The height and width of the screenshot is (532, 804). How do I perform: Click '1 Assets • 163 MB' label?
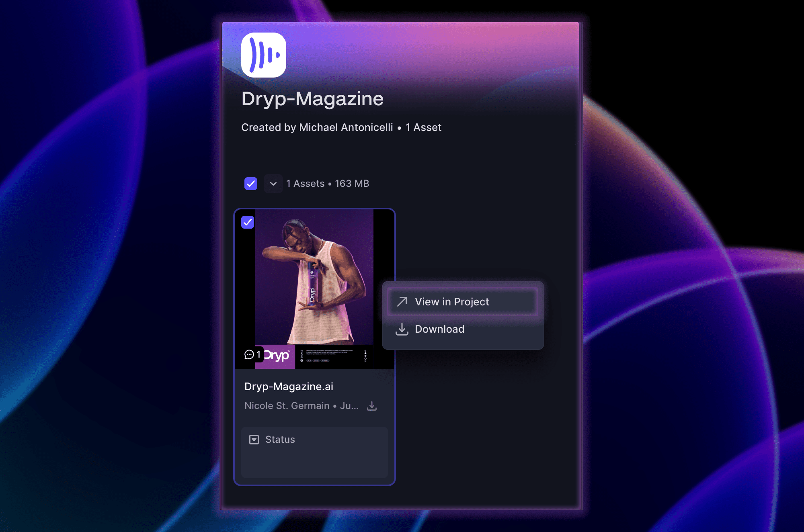[x=328, y=184]
